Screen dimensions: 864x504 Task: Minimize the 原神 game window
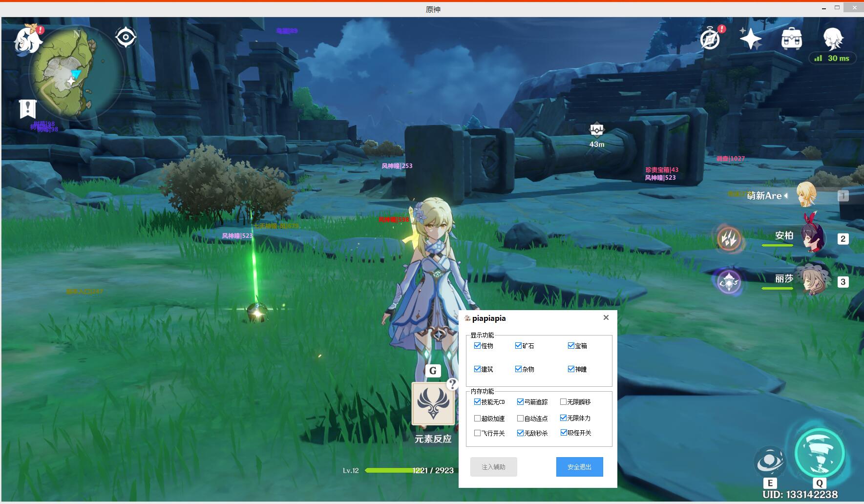coord(823,8)
